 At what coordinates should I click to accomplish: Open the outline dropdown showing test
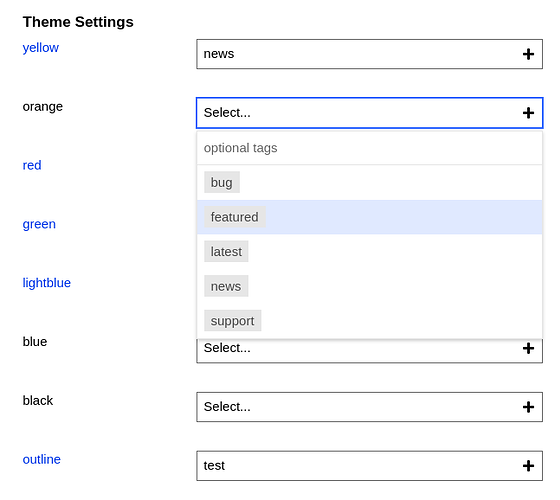click(369, 466)
